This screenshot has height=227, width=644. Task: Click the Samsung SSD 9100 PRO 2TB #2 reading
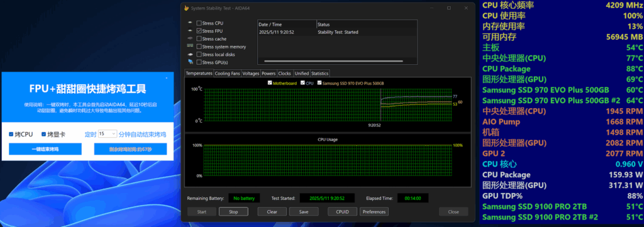click(x=563, y=217)
